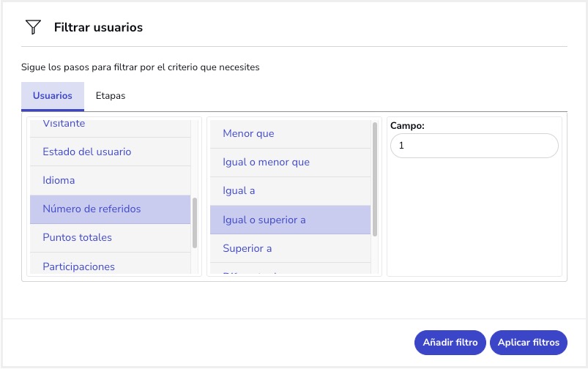The image size is (588, 369).
Task: Click the Aplicar filtros button
Action: 528,342
